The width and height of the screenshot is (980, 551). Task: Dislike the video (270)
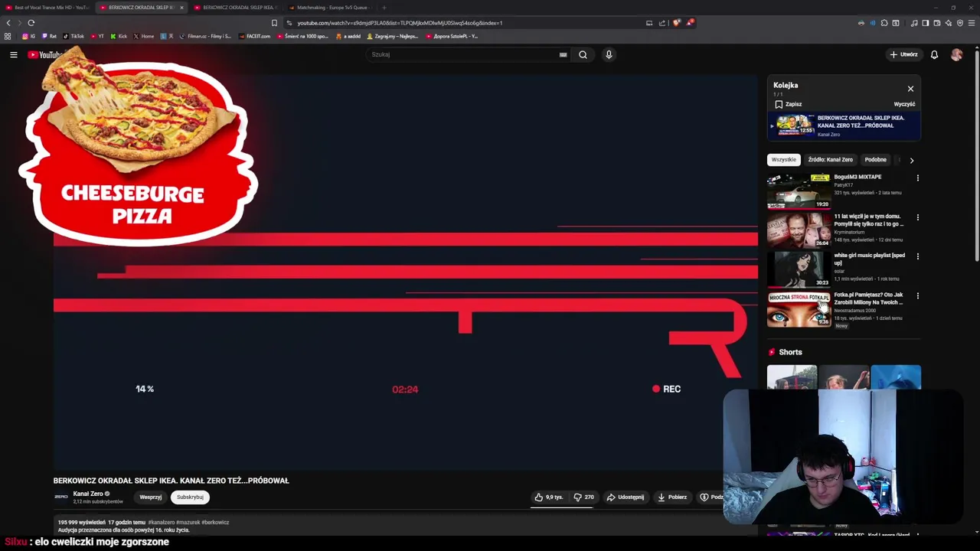click(x=583, y=497)
